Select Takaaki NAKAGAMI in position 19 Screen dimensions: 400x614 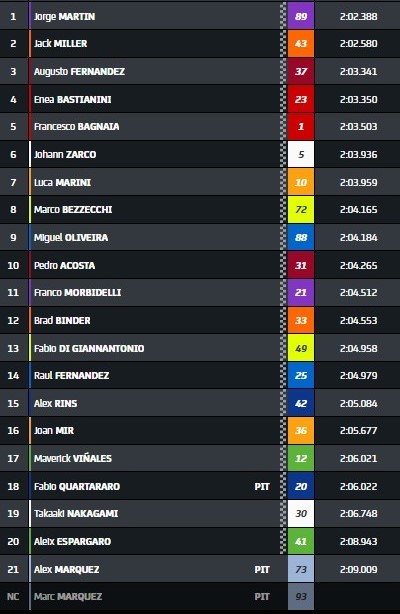[x=76, y=513]
